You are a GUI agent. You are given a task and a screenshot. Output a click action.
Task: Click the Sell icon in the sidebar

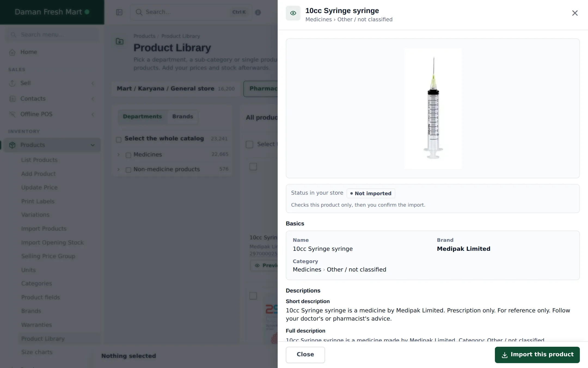tap(12, 83)
